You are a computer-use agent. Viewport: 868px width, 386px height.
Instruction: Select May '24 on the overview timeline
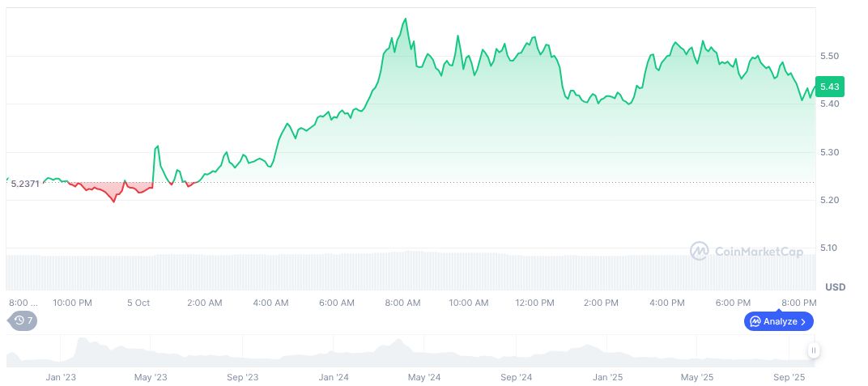click(x=423, y=377)
